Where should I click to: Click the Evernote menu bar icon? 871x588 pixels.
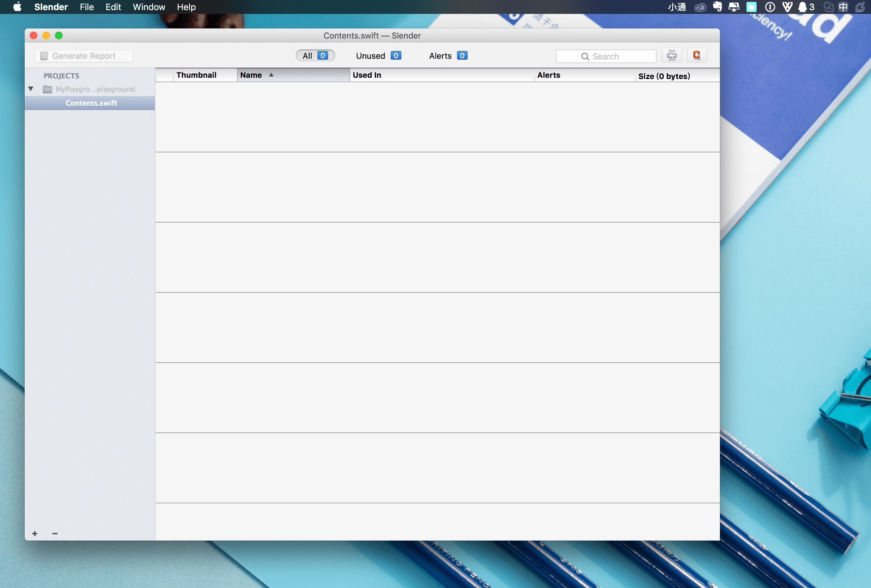(x=717, y=7)
